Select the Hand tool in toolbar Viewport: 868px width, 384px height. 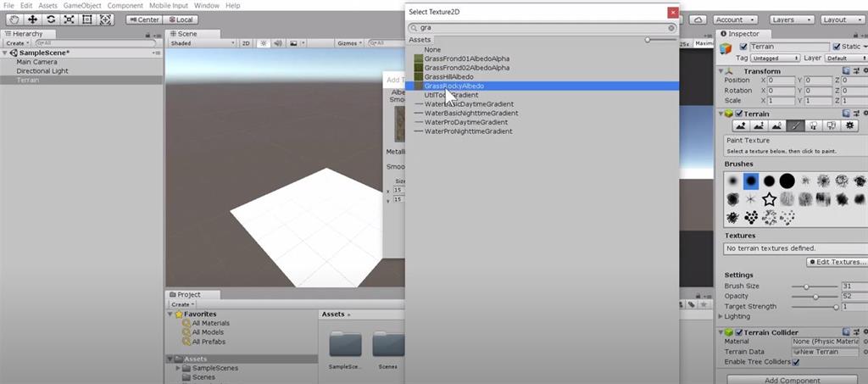click(14, 19)
